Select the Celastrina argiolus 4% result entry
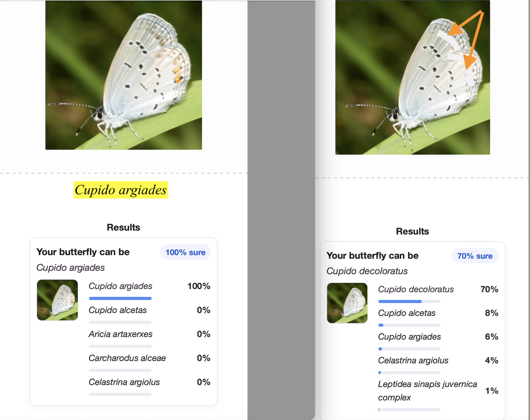This screenshot has height=420, width=530. click(413, 361)
